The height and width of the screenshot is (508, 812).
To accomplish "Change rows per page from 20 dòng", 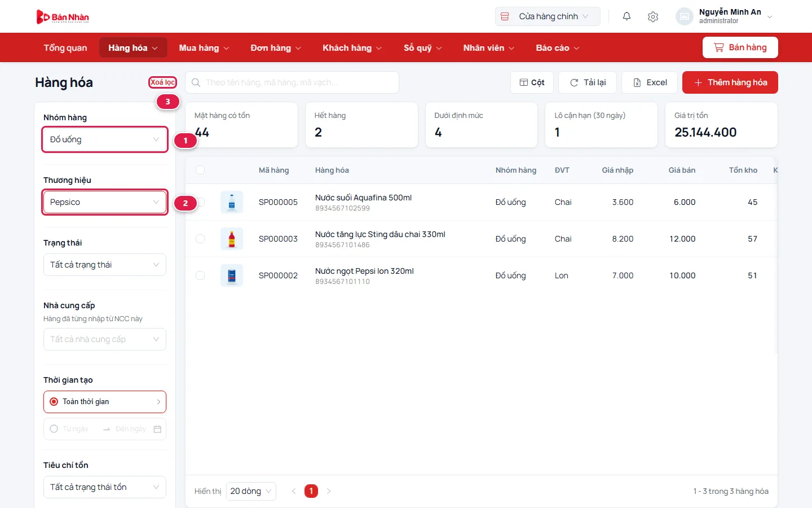I will pyautogui.click(x=251, y=491).
